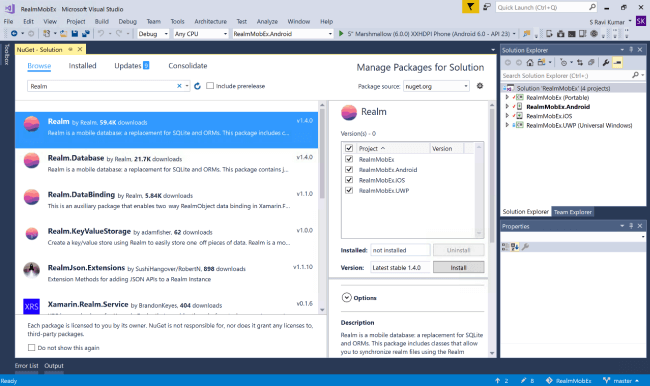This screenshot has height=386, width=650.
Task: Open the Analyze menu
Action: [x=267, y=21]
